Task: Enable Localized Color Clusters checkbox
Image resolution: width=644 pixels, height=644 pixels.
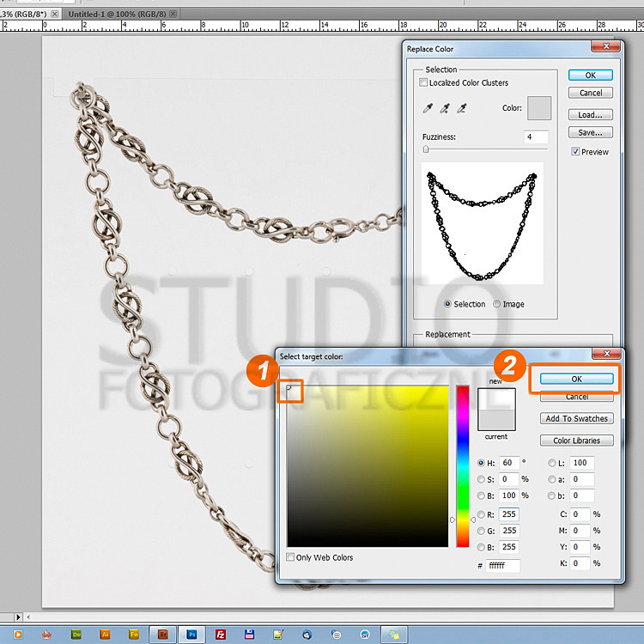Action: (x=423, y=83)
